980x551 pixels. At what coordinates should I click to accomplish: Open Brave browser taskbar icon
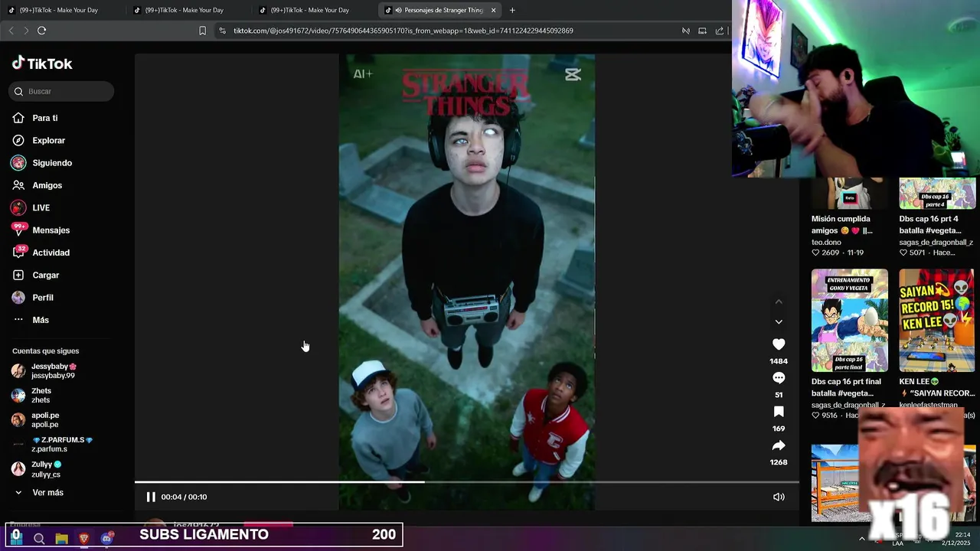[84, 539]
